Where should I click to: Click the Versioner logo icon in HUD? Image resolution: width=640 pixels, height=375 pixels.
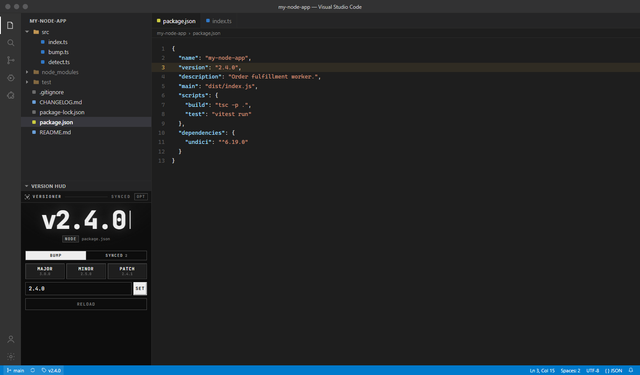pyautogui.click(x=27, y=197)
